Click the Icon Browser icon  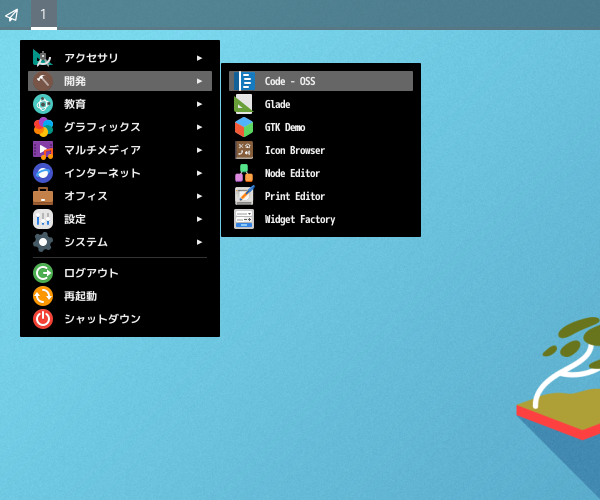244,150
